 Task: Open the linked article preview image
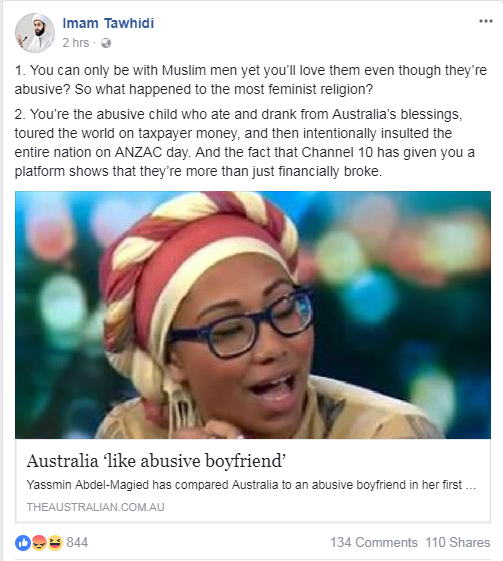(x=253, y=315)
